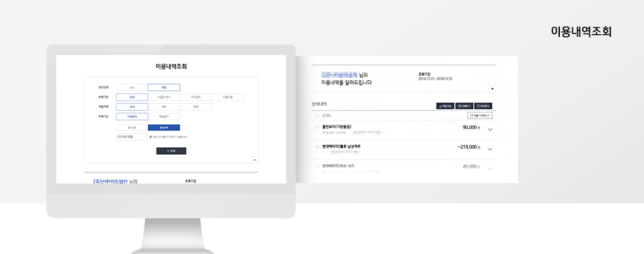This screenshot has height=254, width=644.
Task: Collapse the search form with the minus button
Action: (255, 161)
